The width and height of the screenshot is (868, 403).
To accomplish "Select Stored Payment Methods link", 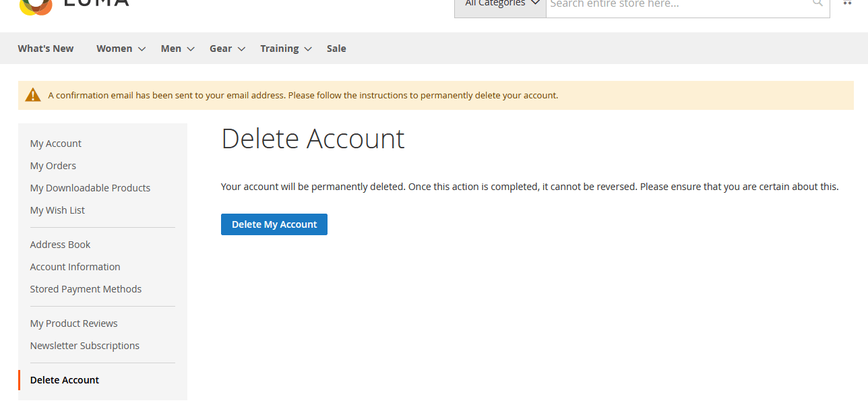I will click(86, 289).
